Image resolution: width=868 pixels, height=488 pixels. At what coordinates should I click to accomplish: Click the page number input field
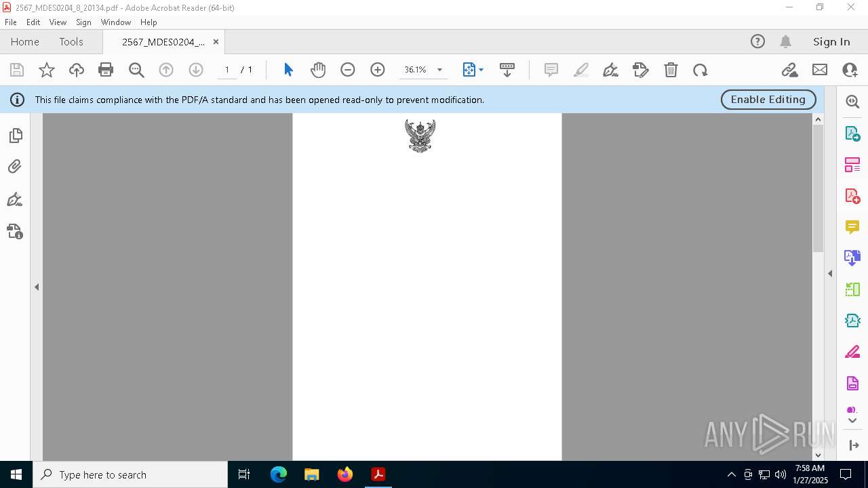coord(226,70)
